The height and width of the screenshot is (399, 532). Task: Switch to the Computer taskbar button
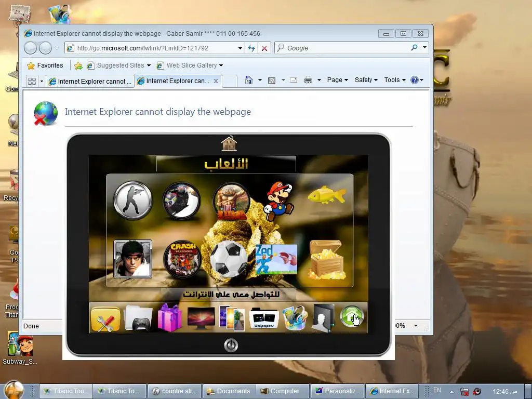pyautogui.click(x=283, y=391)
